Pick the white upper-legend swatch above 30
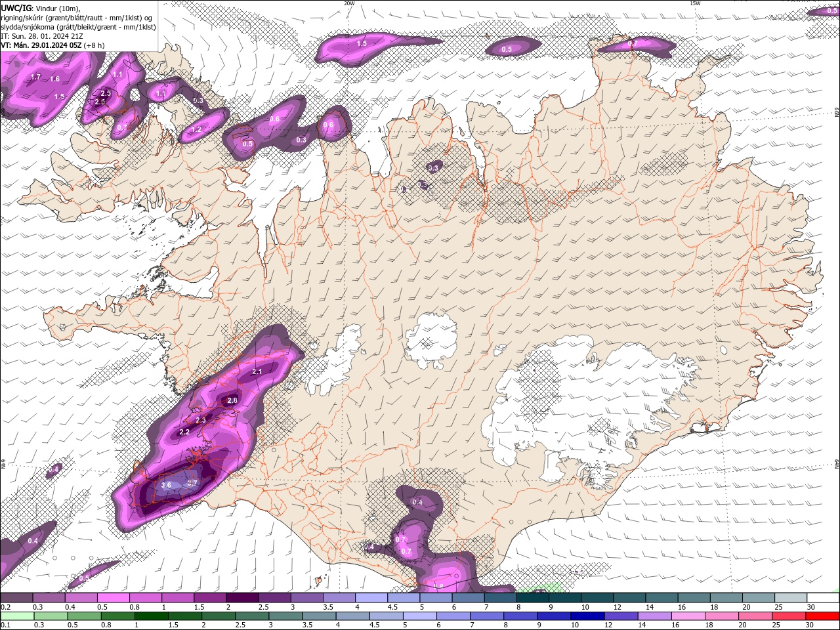 coord(823,598)
